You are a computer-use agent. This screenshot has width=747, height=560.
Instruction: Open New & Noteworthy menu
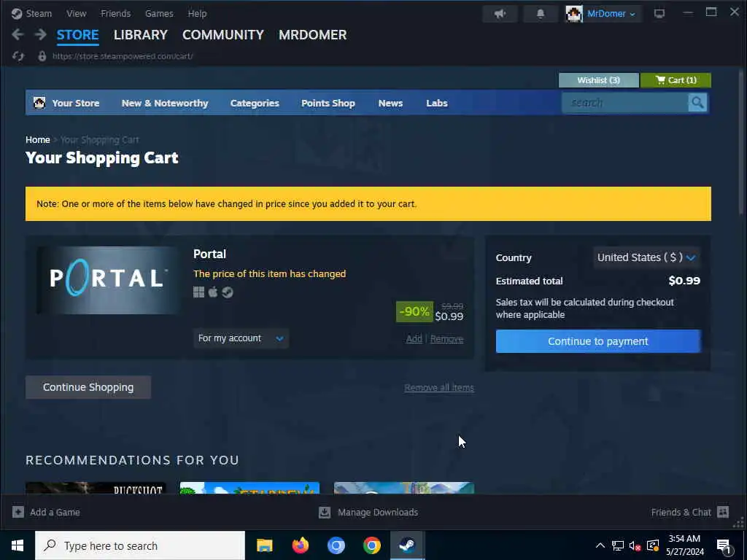165,103
